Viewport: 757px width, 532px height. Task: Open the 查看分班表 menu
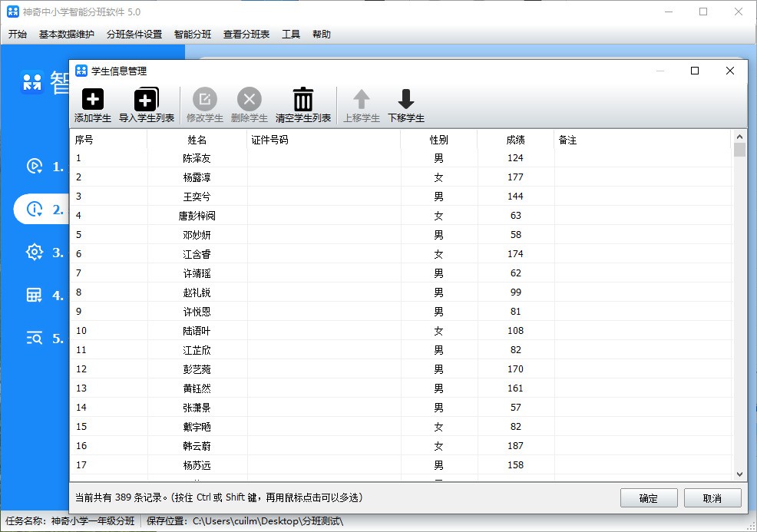246,35
